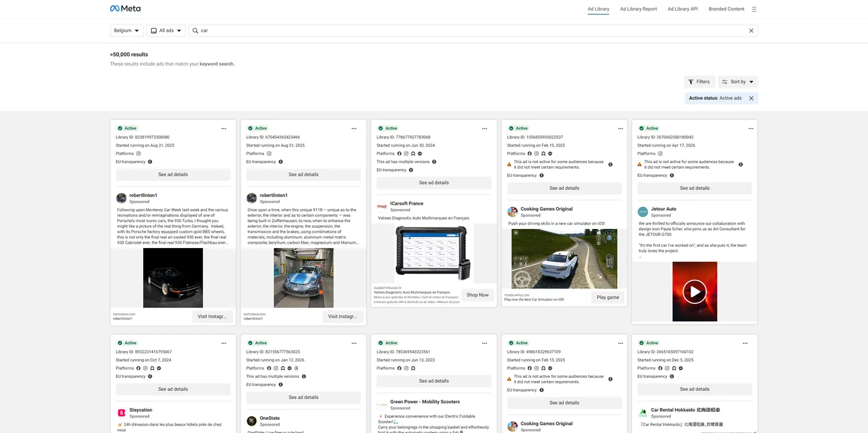
Task: Clear the search field with the X
Action: pyautogui.click(x=751, y=30)
